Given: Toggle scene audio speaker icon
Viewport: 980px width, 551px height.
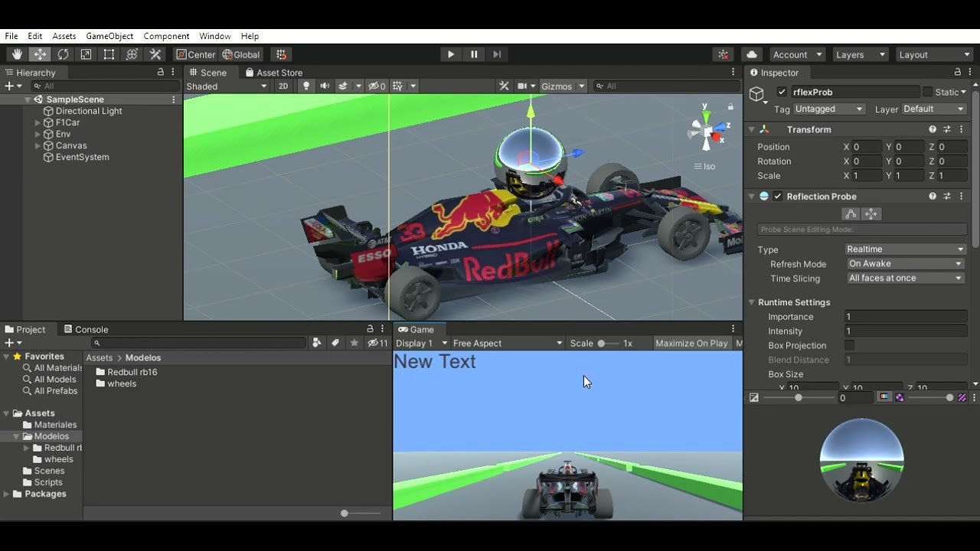Looking at the screenshot, I should tap(325, 86).
